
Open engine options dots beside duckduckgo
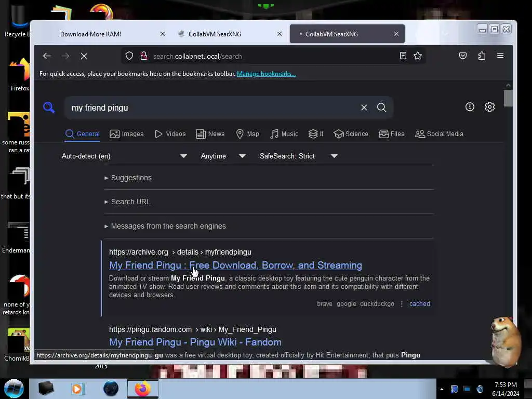pyautogui.click(x=402, y=304)
